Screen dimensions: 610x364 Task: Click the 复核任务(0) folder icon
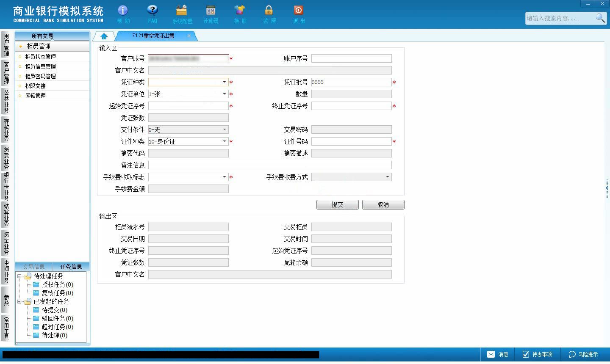tap(36, 293)
